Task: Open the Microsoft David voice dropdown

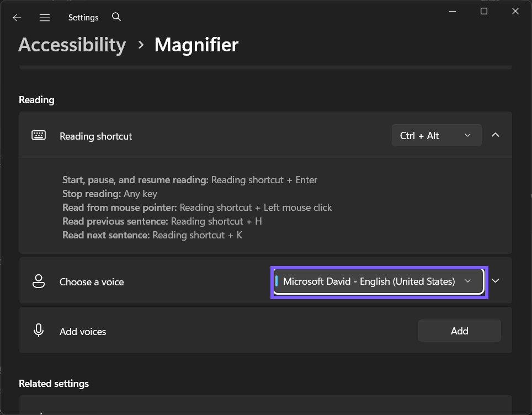Action: [379, 281]
